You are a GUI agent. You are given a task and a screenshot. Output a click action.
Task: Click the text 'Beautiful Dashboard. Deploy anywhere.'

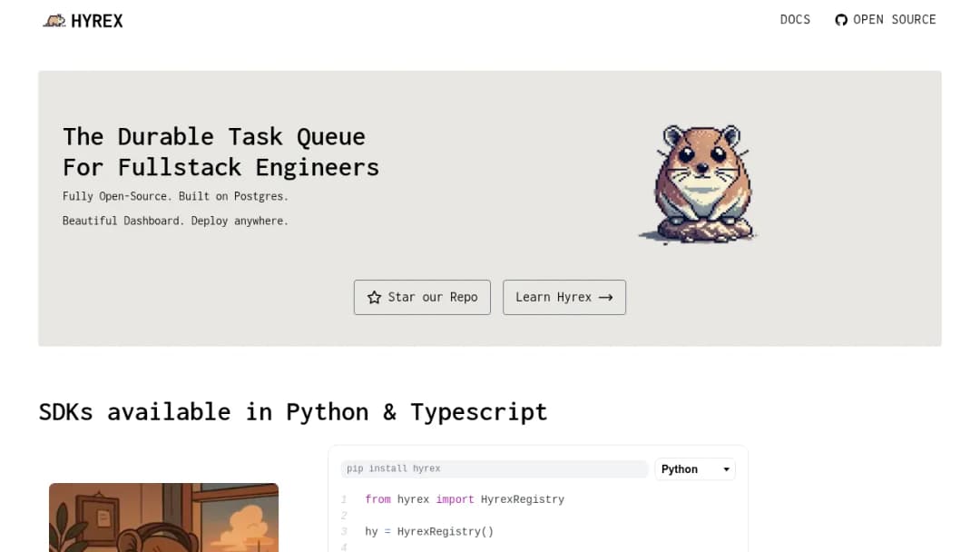pos(176,221)
